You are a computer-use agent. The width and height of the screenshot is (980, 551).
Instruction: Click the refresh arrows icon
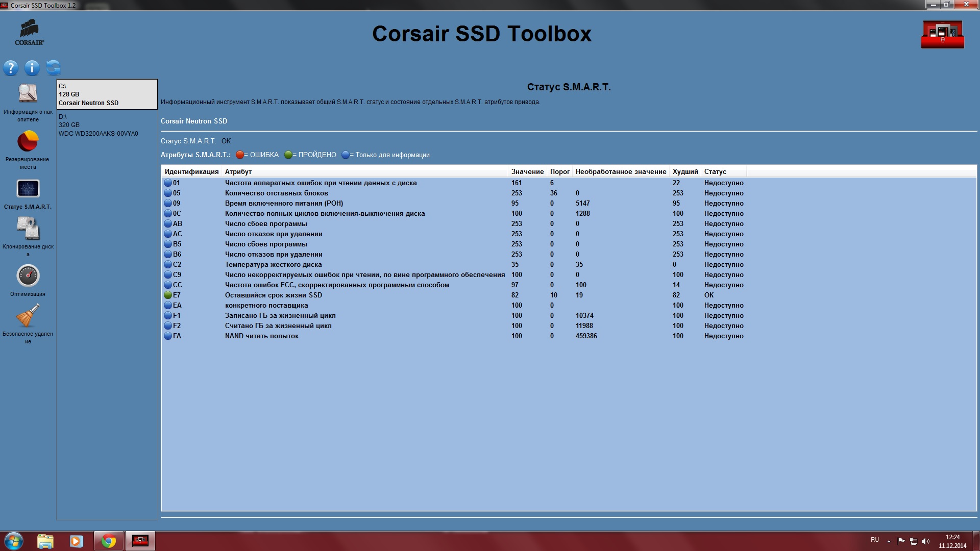tap(53, 67)
